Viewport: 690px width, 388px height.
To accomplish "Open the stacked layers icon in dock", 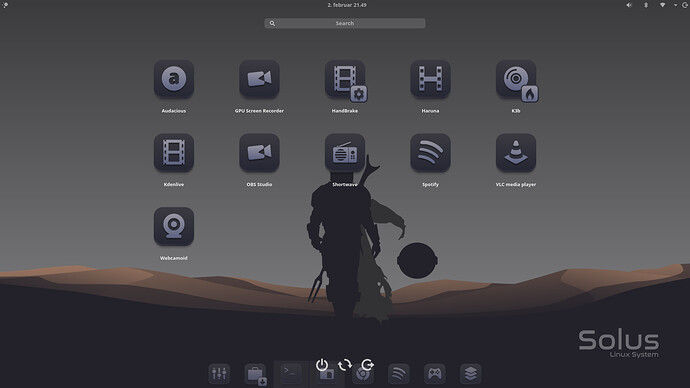I will click(x=470, y=373).
